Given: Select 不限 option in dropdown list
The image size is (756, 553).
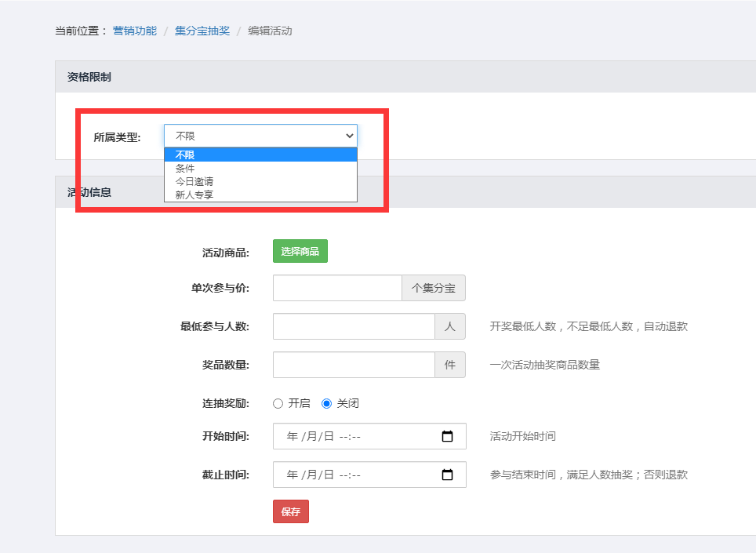Looking at the screenshot, I should click(260, 155).
